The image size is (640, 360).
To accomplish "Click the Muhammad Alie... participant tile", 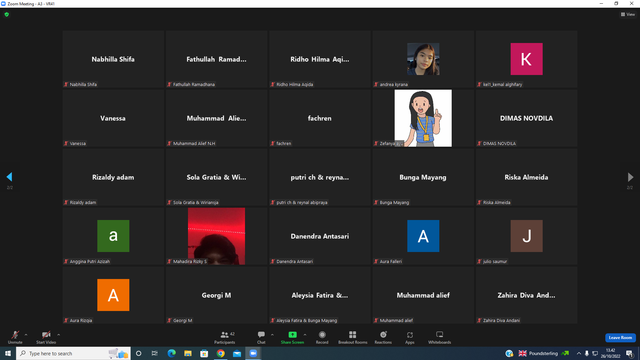I will [x=216, y=118].
